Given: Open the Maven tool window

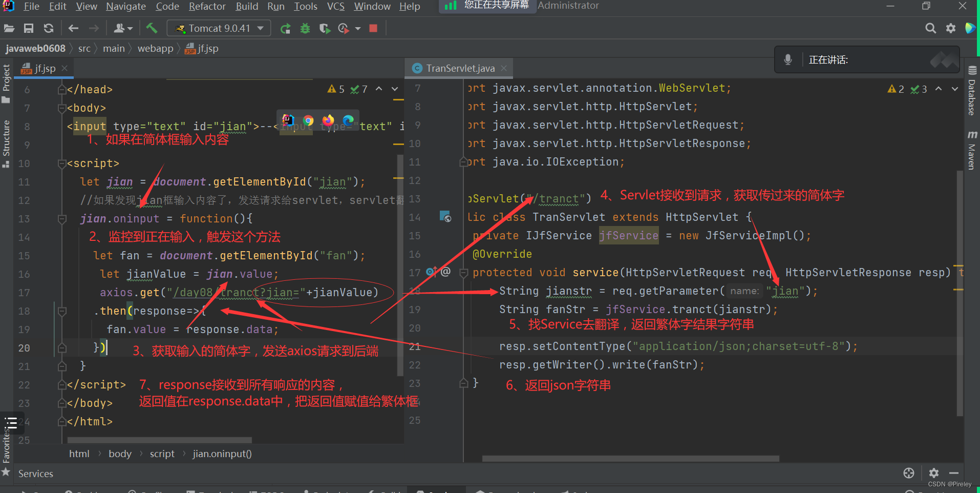Looking at the screenshot, I should [x=972, y=150].
